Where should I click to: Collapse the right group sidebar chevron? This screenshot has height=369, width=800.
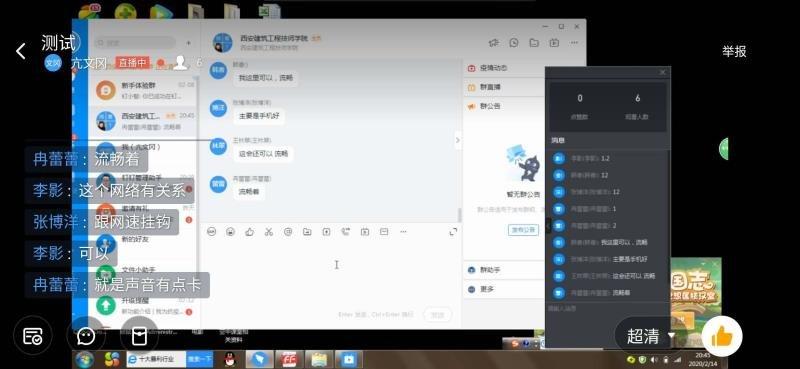coord(458,140)
